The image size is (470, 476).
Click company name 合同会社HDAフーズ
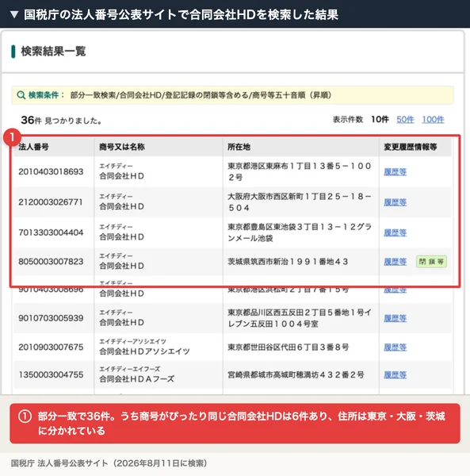[137, 379]
